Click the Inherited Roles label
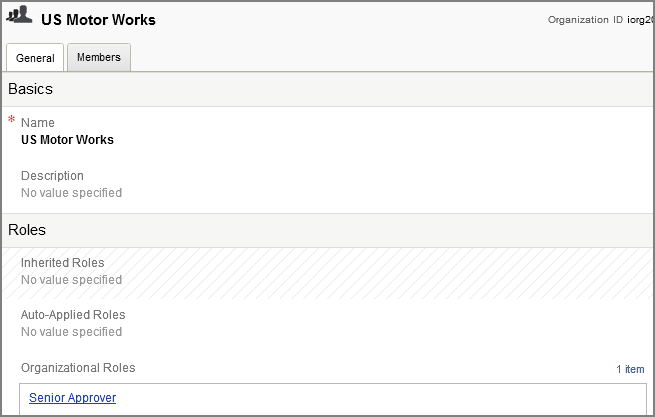 click(63, 262)
